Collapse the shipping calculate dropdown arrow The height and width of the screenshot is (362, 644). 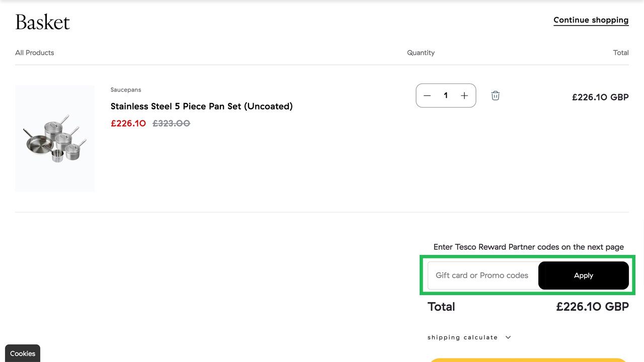click(508, 337)
